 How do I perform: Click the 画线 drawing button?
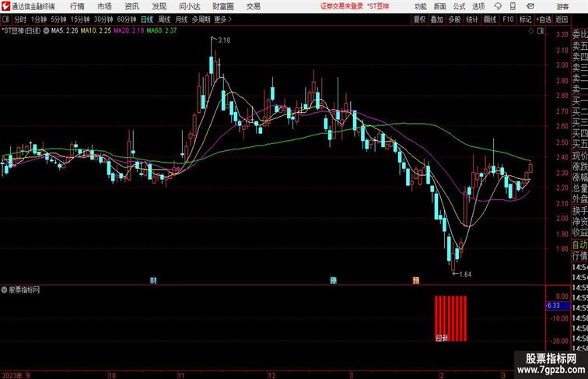pyautogui.click(x=490, y=19)
